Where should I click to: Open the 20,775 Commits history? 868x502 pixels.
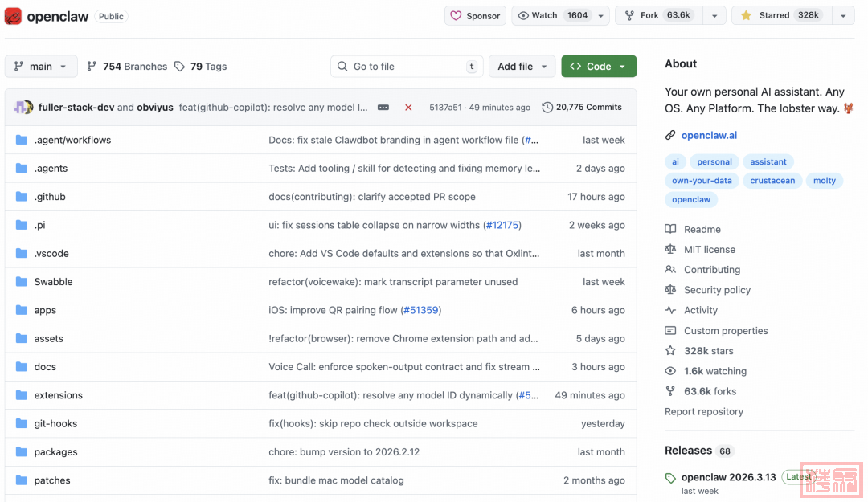(582, 107)
